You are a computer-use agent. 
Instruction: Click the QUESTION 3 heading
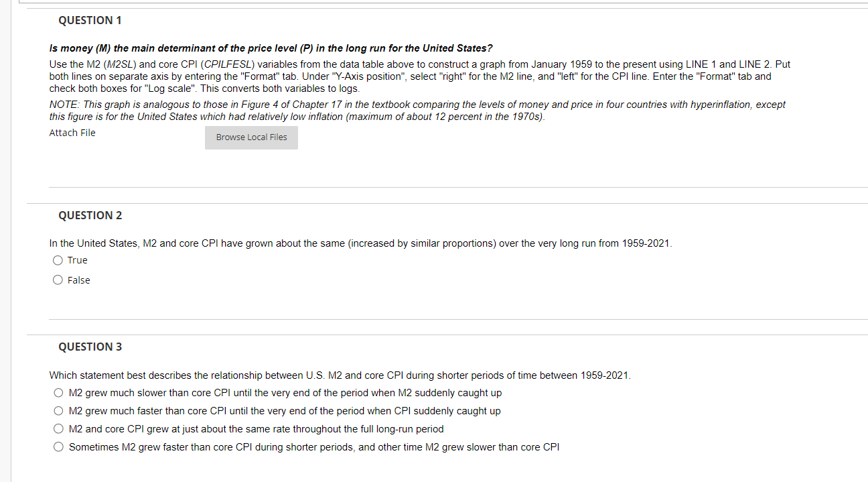90,347
